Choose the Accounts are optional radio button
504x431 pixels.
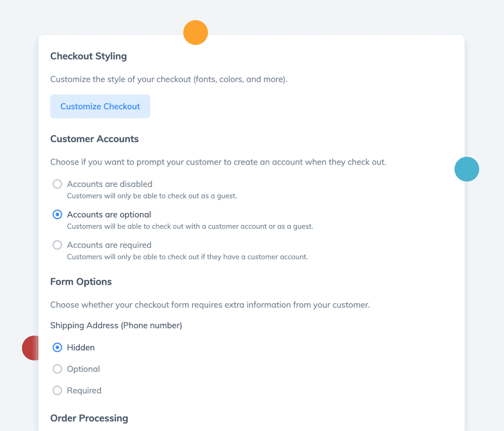pyautogui.click(x=57, y=215)
